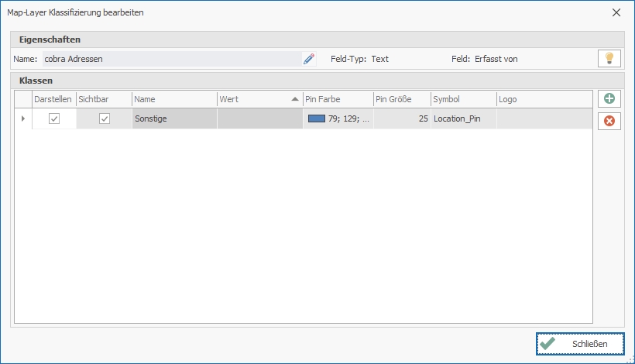635x364 pixels.
Task: Click the row indicator arrow for Sonstige
Action: point(22,118)
